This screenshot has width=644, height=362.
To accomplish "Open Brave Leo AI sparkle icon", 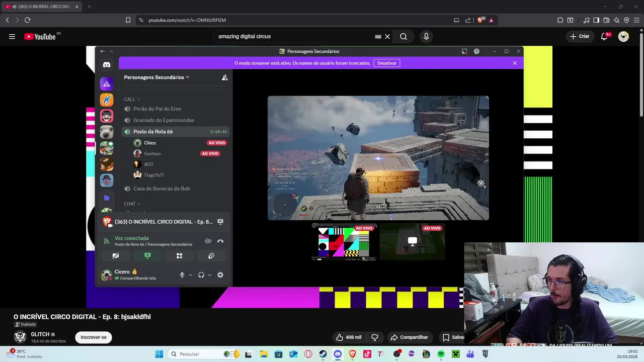I will point(617,20).
